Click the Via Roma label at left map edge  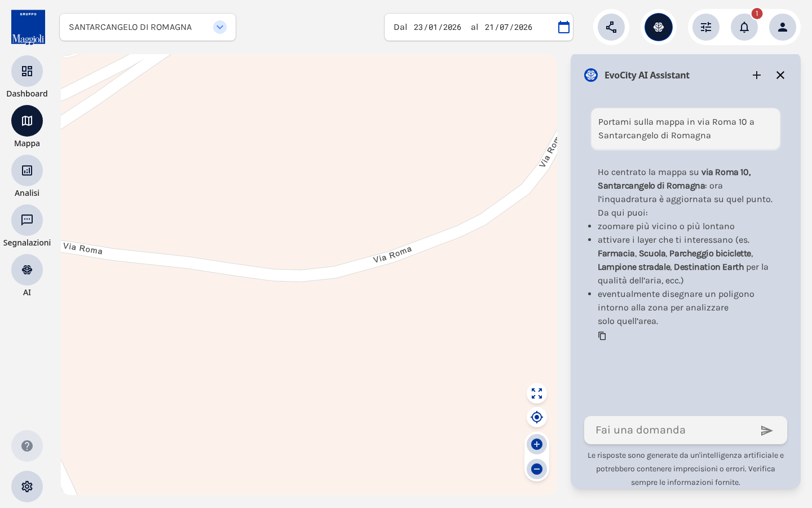click(83, 248)
